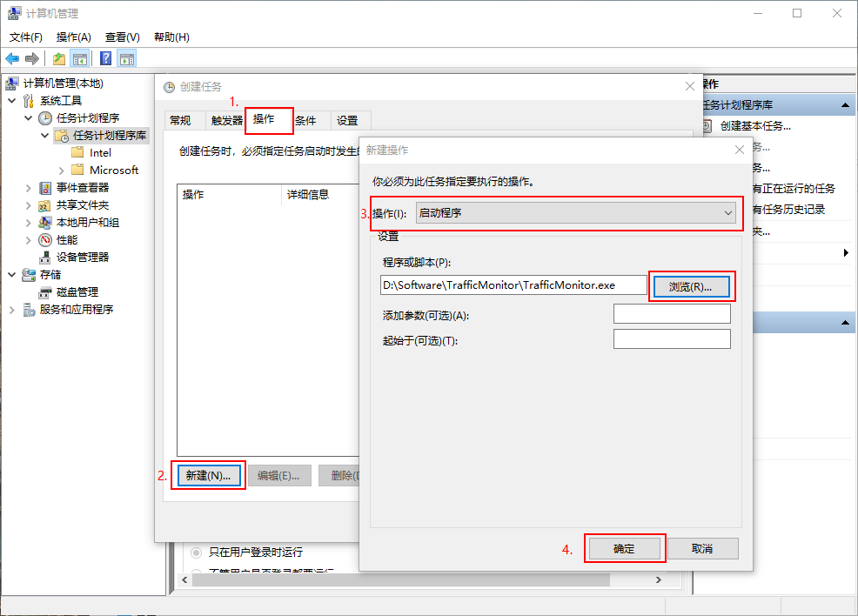Click the 程序或脚本 path input field
This screenshot has width=858, height=616.
click(x=513, y=285)
